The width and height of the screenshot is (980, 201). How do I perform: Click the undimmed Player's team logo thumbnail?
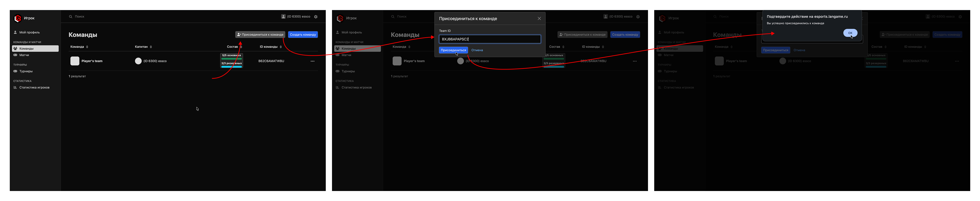(x=75, y=61)
